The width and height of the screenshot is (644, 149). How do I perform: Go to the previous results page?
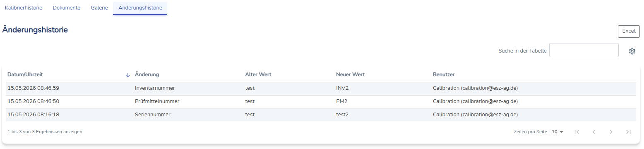[x=594, y=132]
